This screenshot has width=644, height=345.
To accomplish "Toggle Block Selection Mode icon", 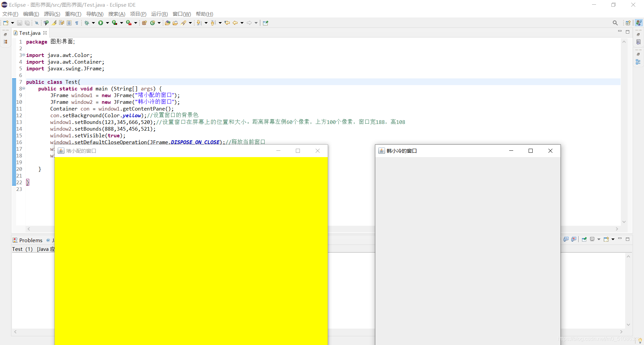I will pos(69,23).
